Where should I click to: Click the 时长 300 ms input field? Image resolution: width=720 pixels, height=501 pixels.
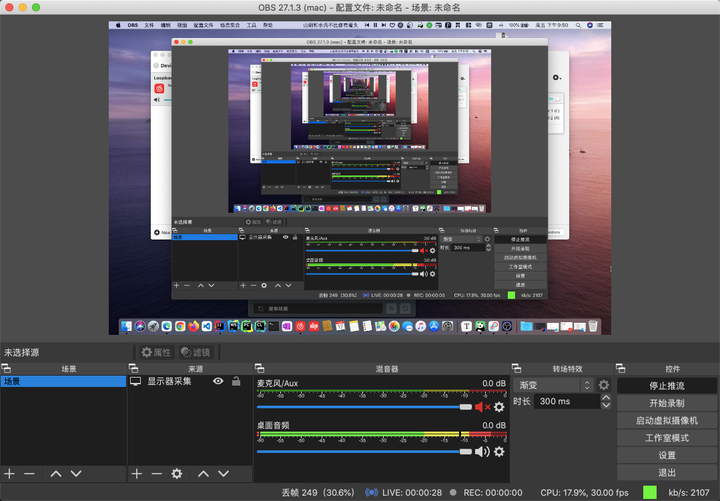point(568,401)
